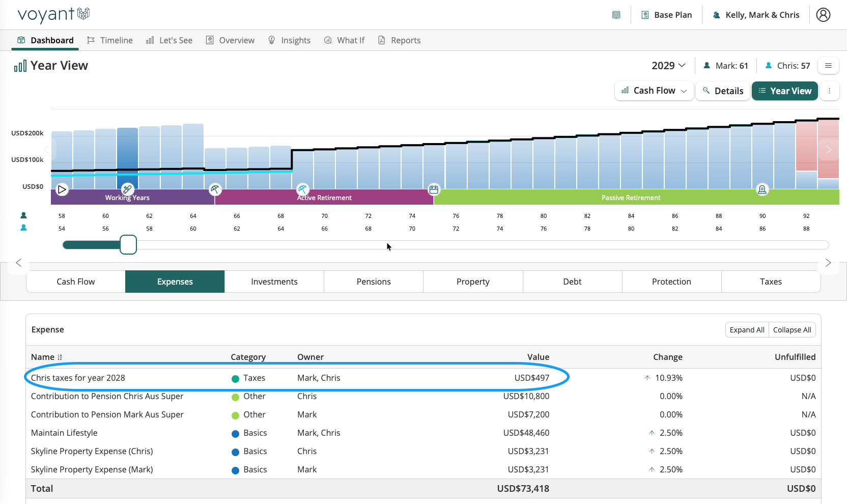847x504 pixels.
Task: Click the Collapse All button
Action: pyautogui.click(x=792, y=330)
